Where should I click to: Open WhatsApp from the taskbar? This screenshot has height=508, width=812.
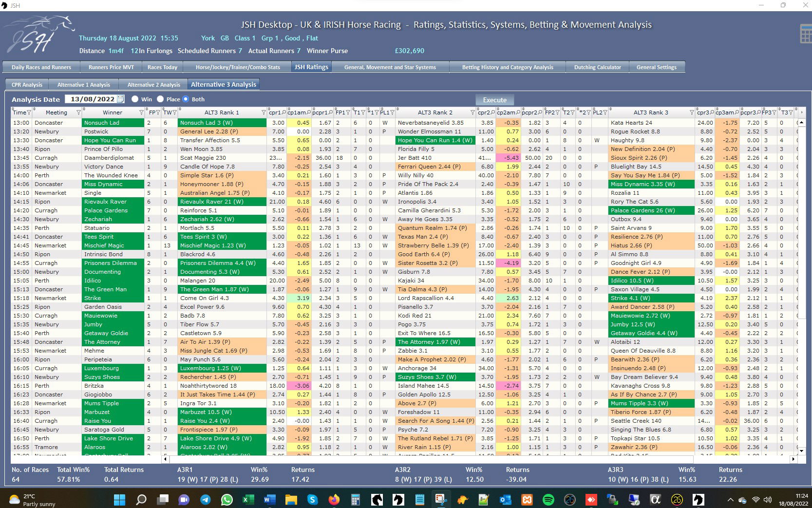point(227,500)
